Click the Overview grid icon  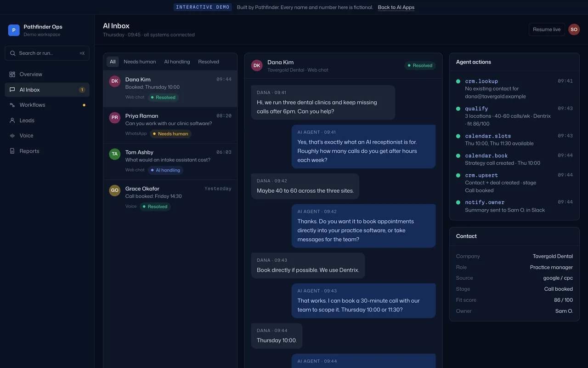coord(12,75)
